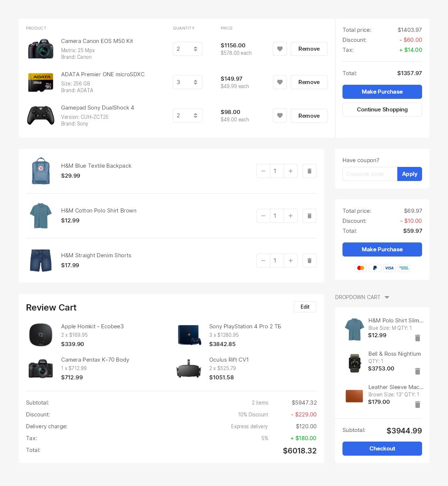448x486 pixels.
Task: Trash the H&M Cotton Polo Shirt Brown
Action: pyautogui.click(x=310, y=216)
